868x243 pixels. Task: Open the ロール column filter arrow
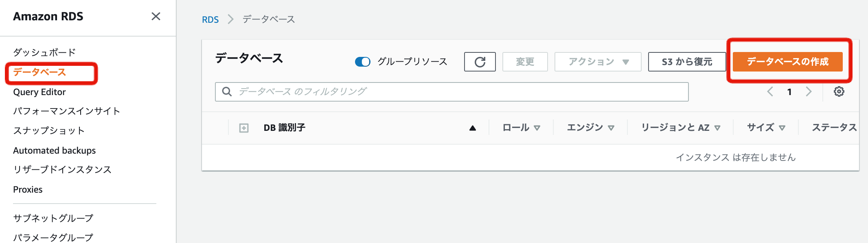(x=537, y=128)
